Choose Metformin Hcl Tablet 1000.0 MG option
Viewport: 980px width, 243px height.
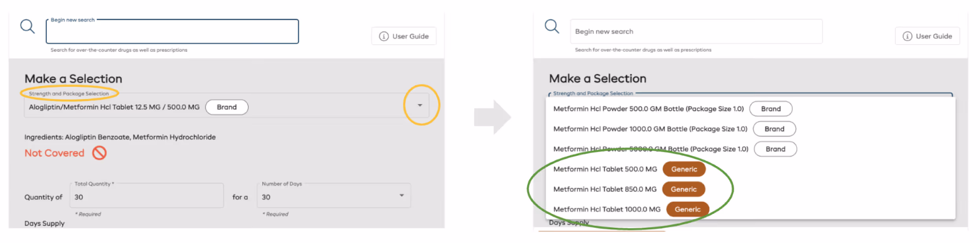point(607,209)
